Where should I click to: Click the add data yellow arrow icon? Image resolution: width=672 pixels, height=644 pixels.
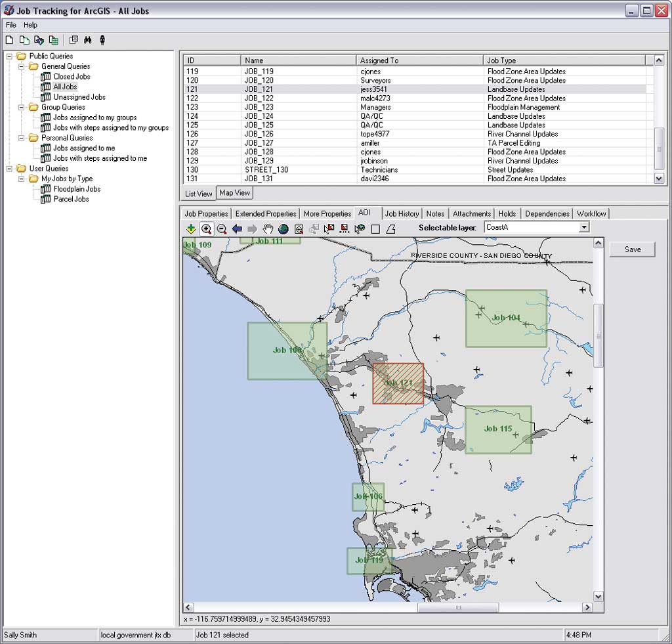click(x=190, y=229)
